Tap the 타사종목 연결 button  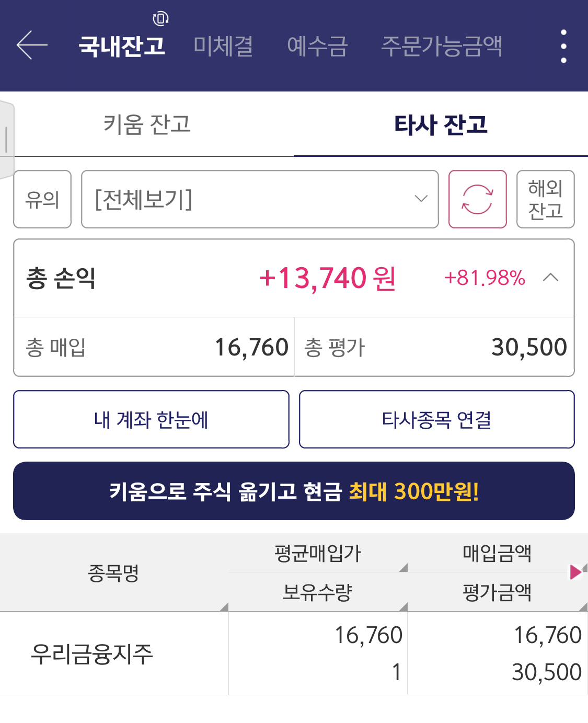[436, 419]
